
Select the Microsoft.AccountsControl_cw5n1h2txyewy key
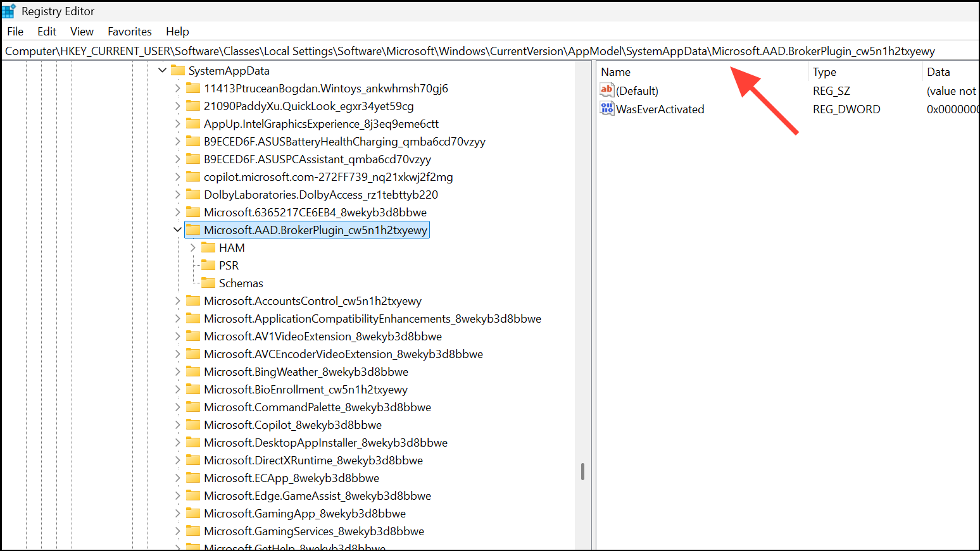point(312,301)
